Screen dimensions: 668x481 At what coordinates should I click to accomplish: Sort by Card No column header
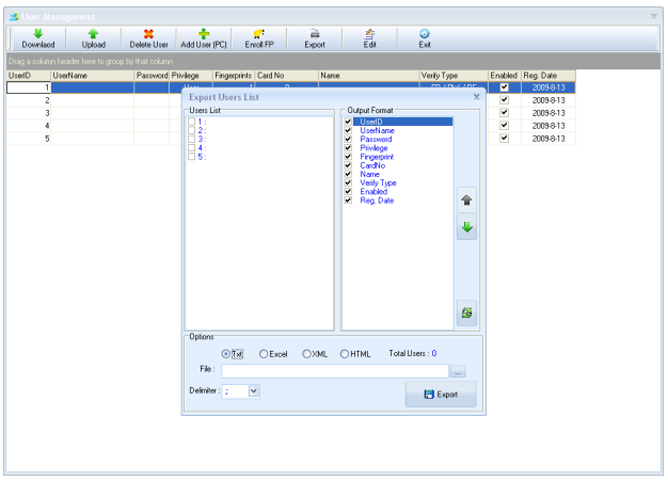(x=287, y=75)
